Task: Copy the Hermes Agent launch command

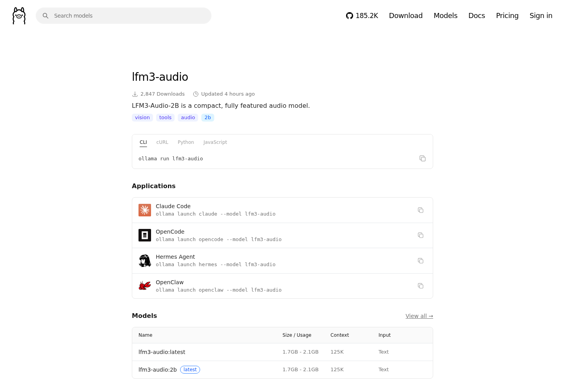Action: tap(421, 261)
